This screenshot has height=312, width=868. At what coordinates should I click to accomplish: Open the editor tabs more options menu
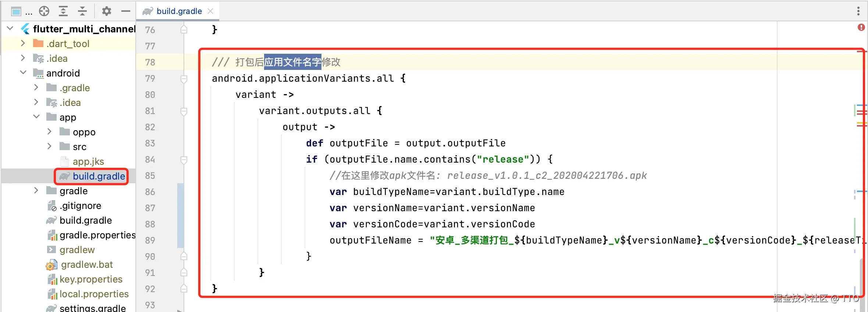858,11
